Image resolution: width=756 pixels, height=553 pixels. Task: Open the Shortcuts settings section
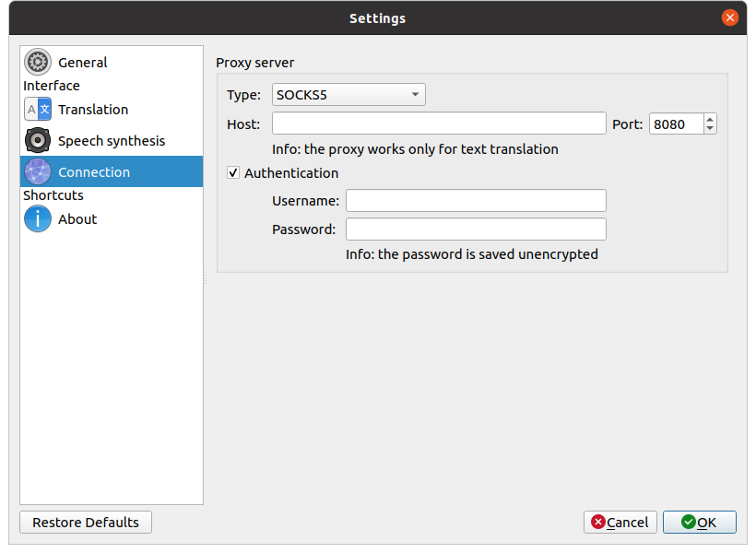[53, 195]
